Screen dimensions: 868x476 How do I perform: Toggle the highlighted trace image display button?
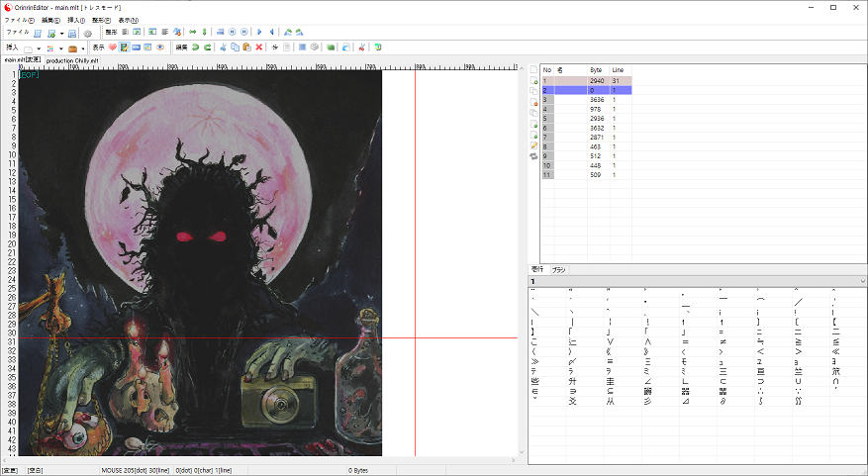(124, 47)
